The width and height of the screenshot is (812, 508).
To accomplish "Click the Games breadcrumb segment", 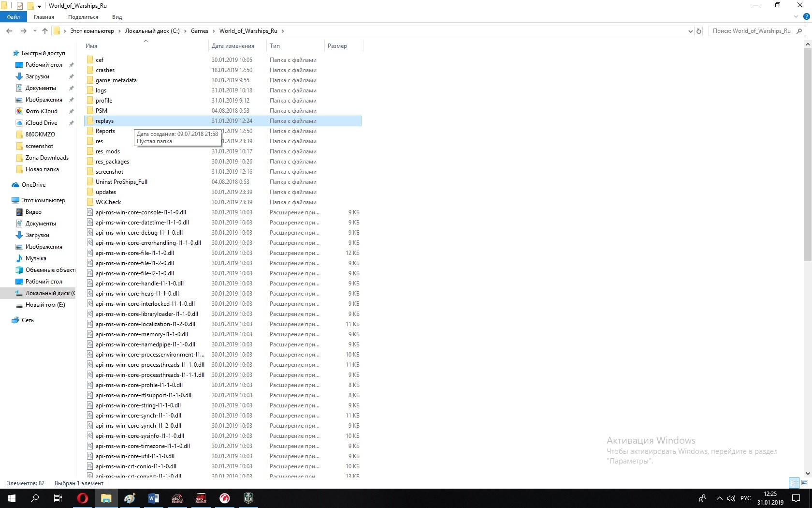I will [x=200, y=31].
